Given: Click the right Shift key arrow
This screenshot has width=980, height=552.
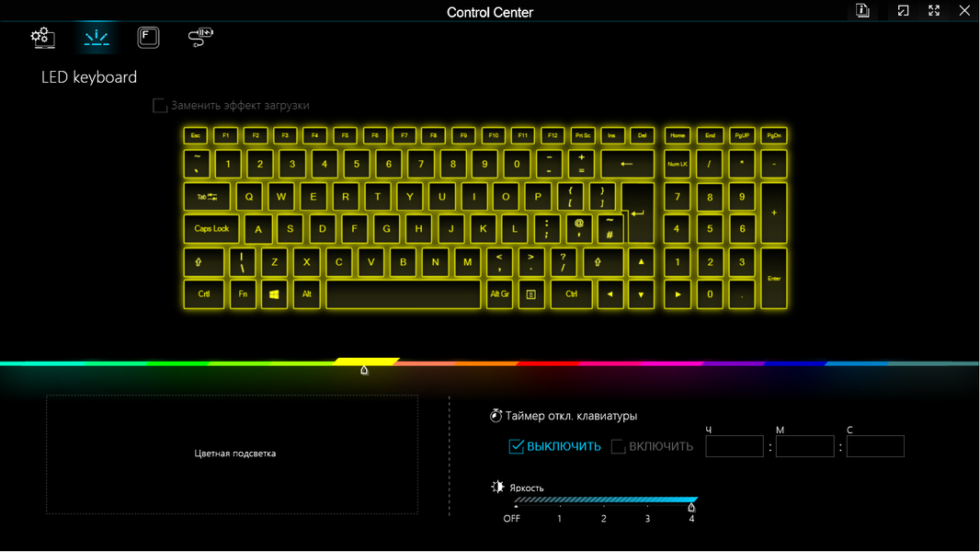Looking at the screenshot, I should pos(603,262).
